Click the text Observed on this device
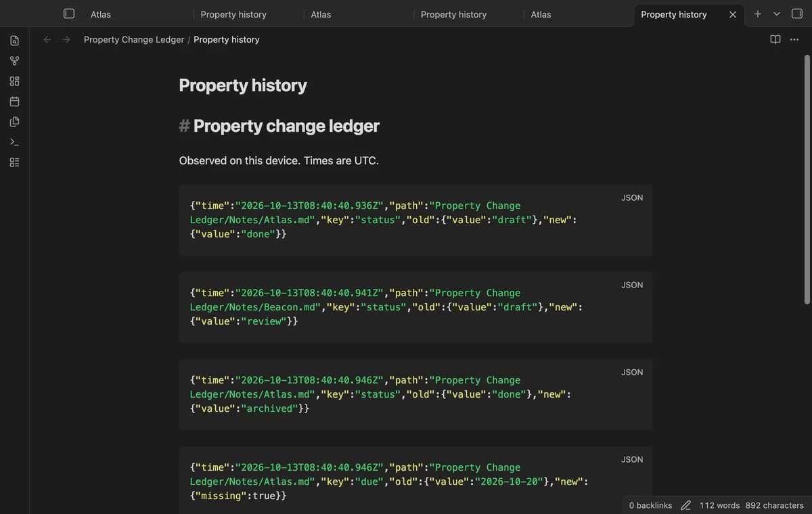 (238, 161)
